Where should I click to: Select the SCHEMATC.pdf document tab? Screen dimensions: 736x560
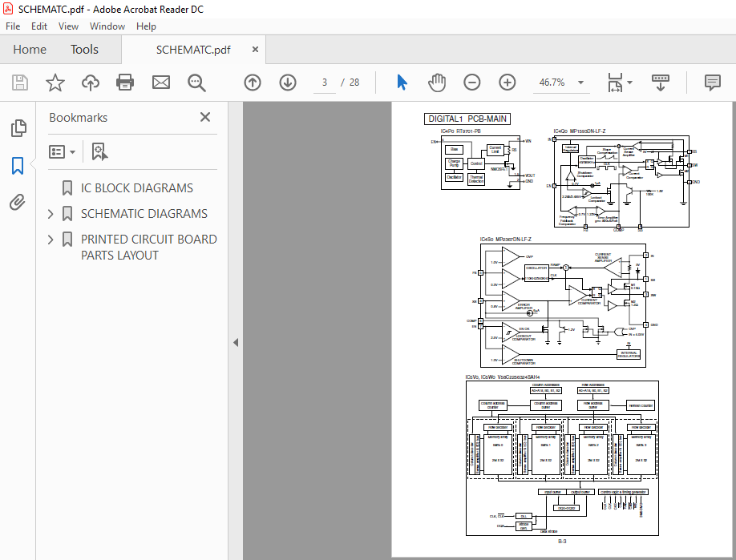193,50
